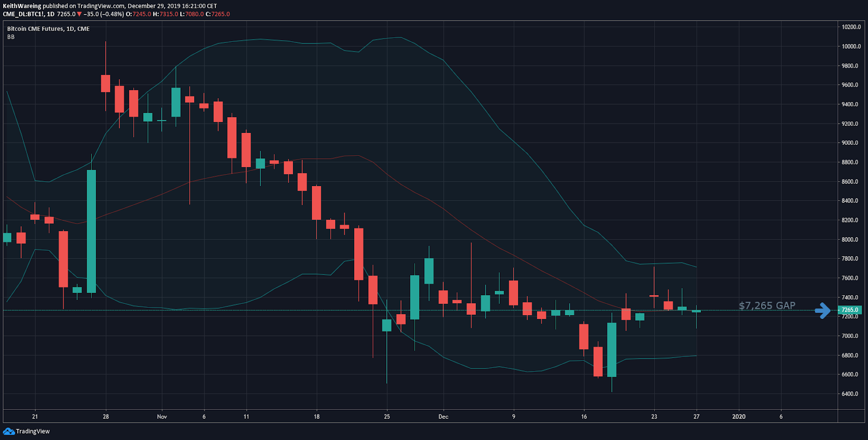Click the 11 date axis label
The image size is (868, 440).
click(246, 417)
